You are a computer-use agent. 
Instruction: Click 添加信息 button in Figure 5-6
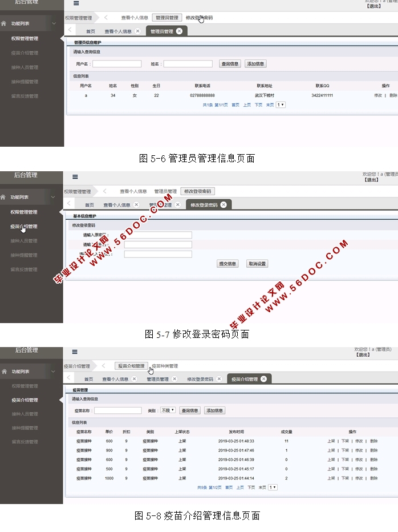tap(255, 64)
